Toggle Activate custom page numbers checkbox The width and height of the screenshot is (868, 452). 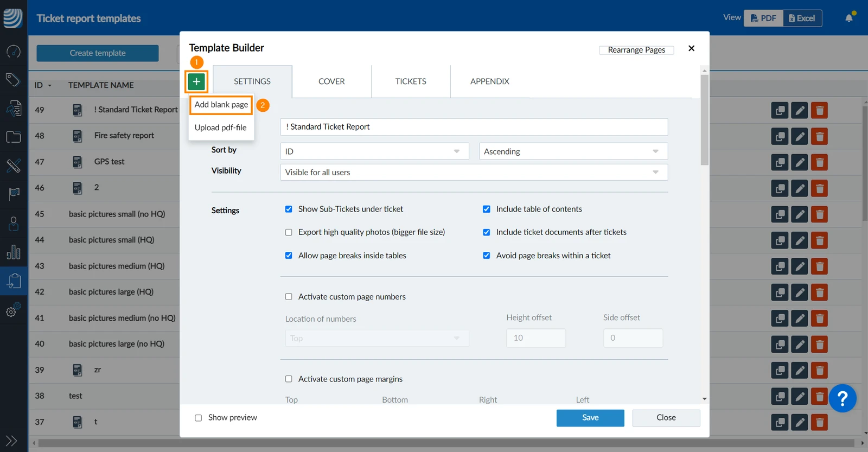[x=289, y=297]
